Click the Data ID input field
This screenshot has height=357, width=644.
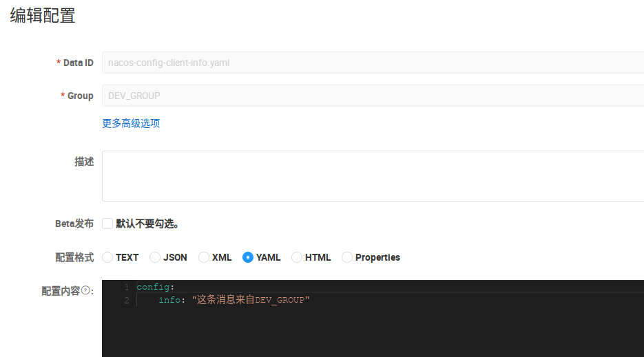[x=372, y=63]
